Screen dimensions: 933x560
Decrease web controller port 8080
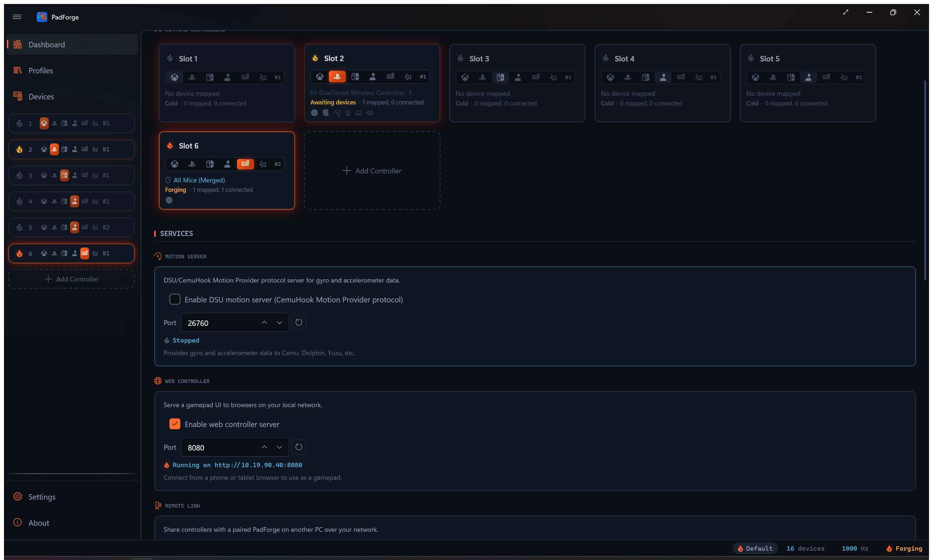[x=279, y=447]
